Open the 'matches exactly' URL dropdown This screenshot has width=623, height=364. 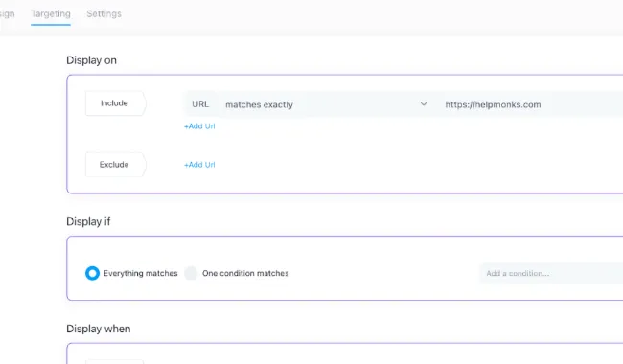(x=326, y=104)
